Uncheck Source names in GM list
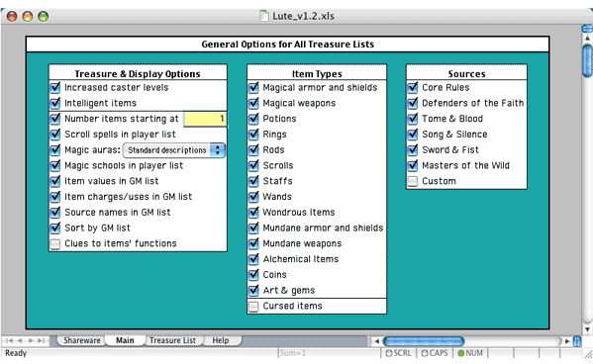Image resolution: width=593 pixels, height=364 pixels. tap(55, 212)
